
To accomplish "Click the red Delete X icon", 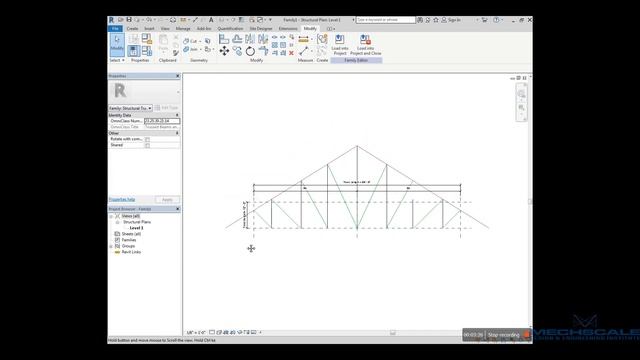I will pos(291,53).
